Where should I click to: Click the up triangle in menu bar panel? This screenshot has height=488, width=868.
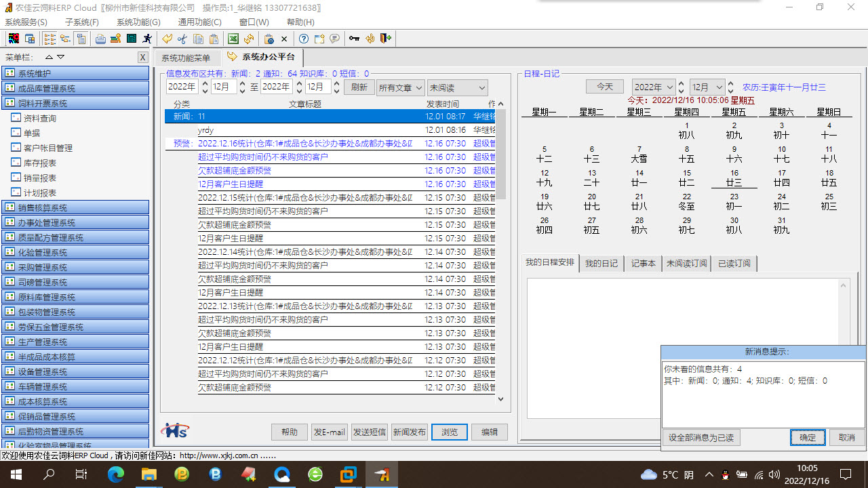[49, 58]
